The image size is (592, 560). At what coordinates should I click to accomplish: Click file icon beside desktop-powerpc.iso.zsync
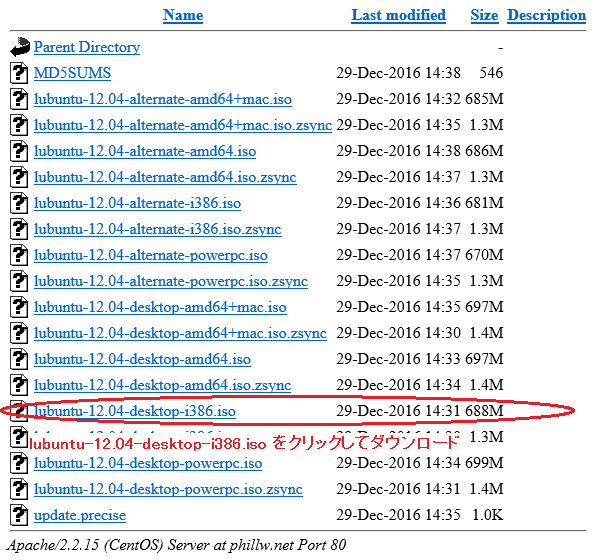[x=19, y=489]
